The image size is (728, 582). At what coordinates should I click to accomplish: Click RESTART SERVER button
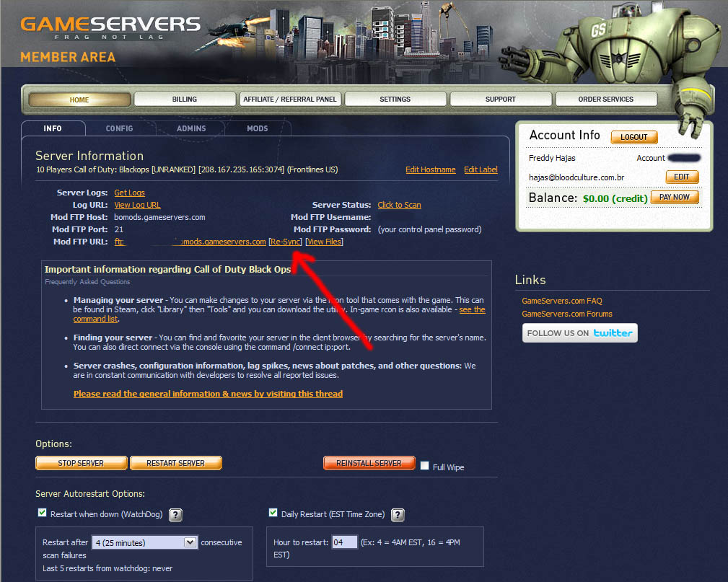coord(176,463)
